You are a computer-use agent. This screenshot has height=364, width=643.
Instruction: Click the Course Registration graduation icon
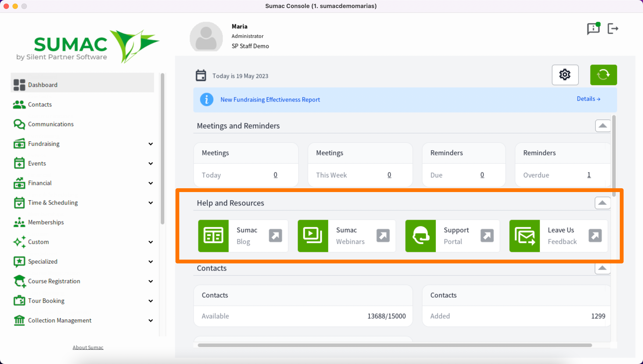20,281
